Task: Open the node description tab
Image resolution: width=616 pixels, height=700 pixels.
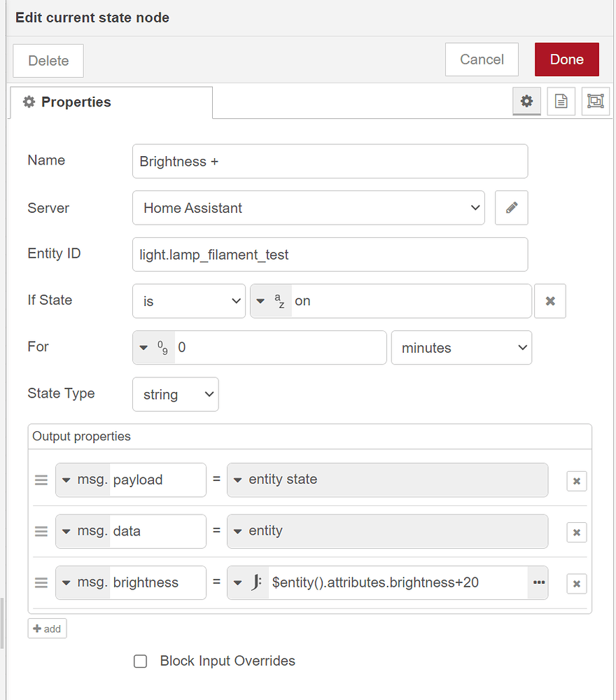Action: (561, 101)
